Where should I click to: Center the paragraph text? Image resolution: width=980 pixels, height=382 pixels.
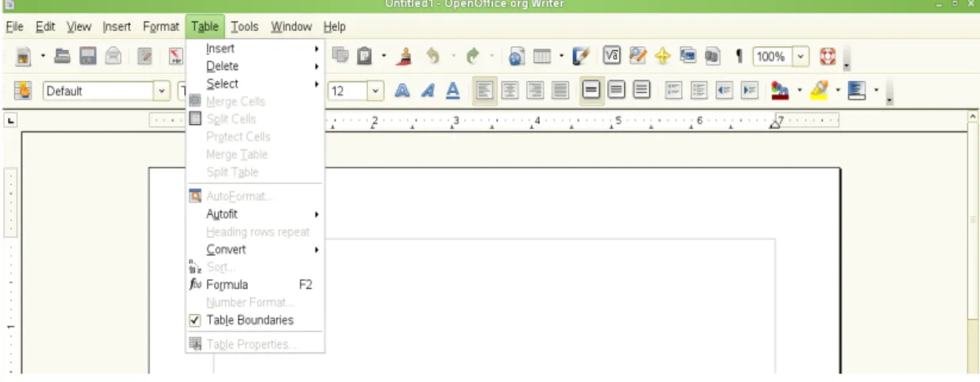(x=510, y=91)
